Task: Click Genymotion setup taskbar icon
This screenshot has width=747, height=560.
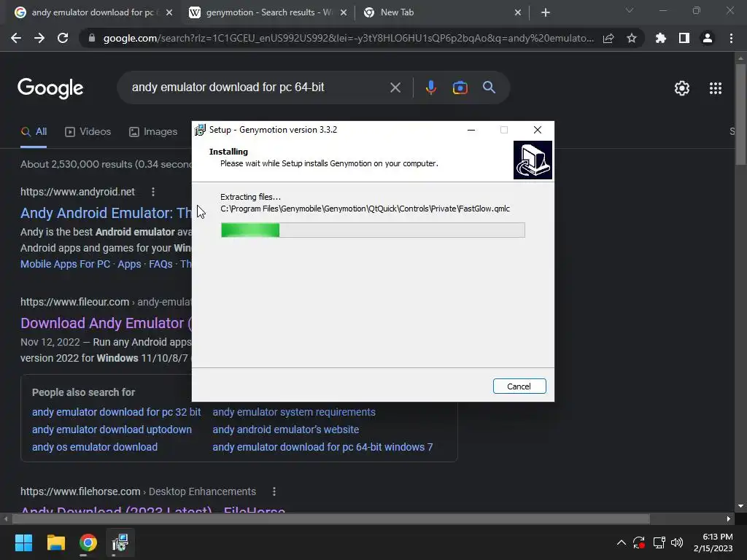Action: [120, 542]
